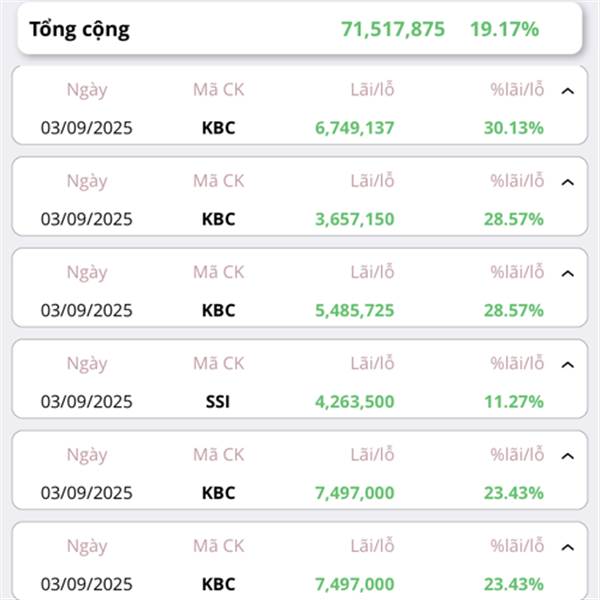Collapse the KBC card showing 6,749,137 profit
Image resolution: width=600 pixels, height=600 pixels.
tap(567, 91)
